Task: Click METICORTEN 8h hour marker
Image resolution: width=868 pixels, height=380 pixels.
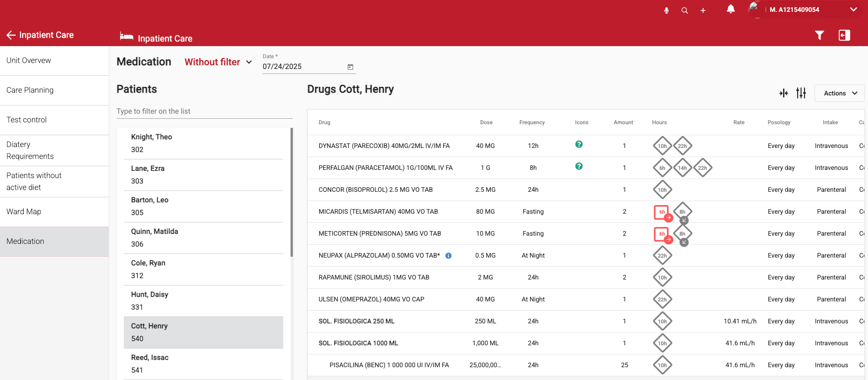Action: pos(683,234)
